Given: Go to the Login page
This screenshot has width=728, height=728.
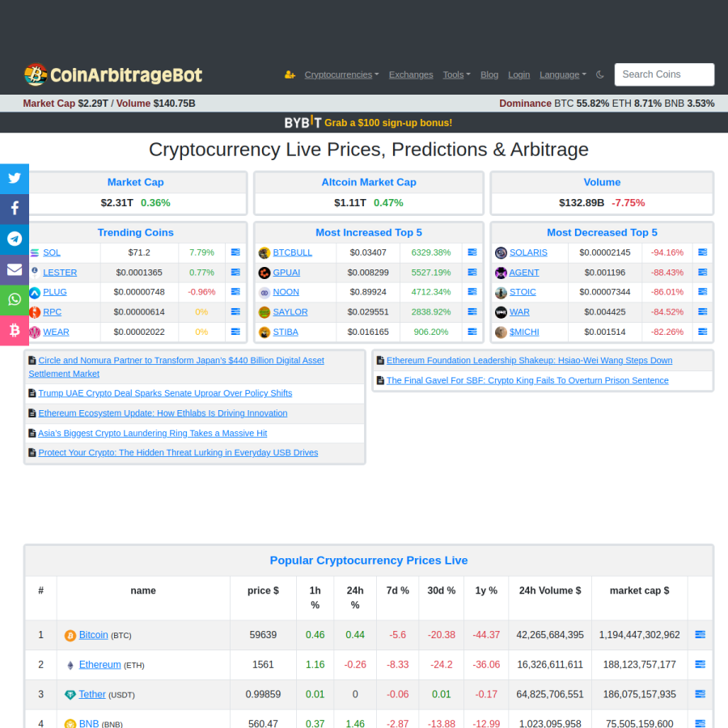Looking at the screenshot, I should click(x=518, y=74).
